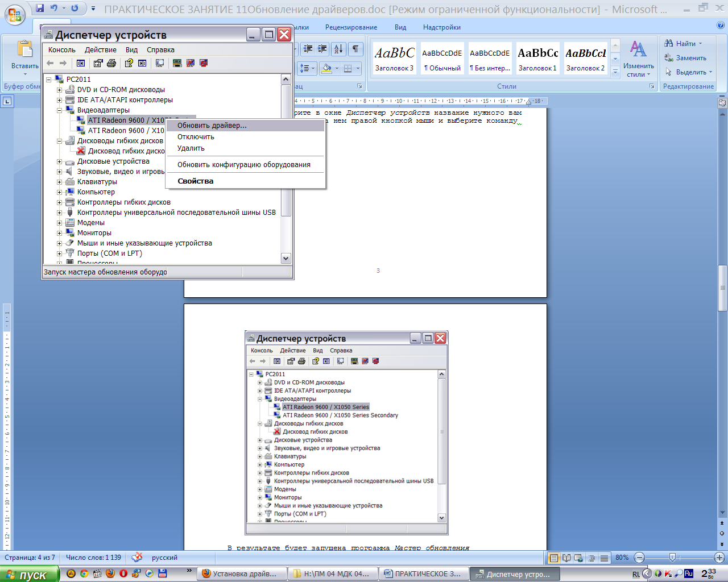The width and height of the screenshot is (728, 582).
Task: Click Paste (Вставить) button in Word
Action: 24,57
